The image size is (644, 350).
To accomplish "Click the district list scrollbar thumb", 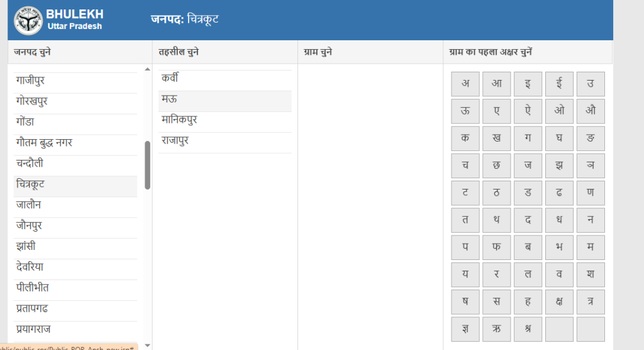I will click(x=147, y=166).
